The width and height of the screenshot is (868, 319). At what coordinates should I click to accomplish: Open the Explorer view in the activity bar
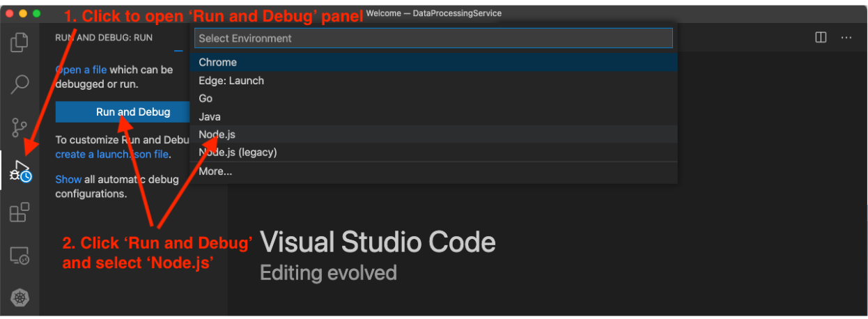pos(20,42)
